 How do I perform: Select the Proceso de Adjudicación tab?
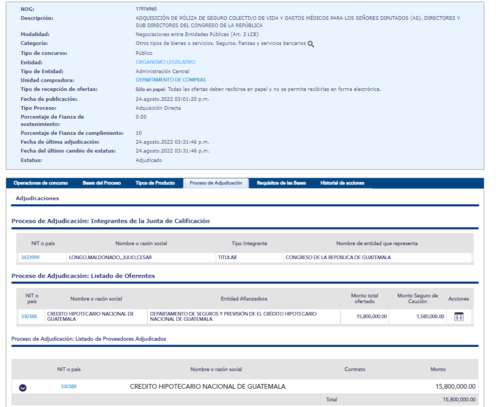point(216,183)
